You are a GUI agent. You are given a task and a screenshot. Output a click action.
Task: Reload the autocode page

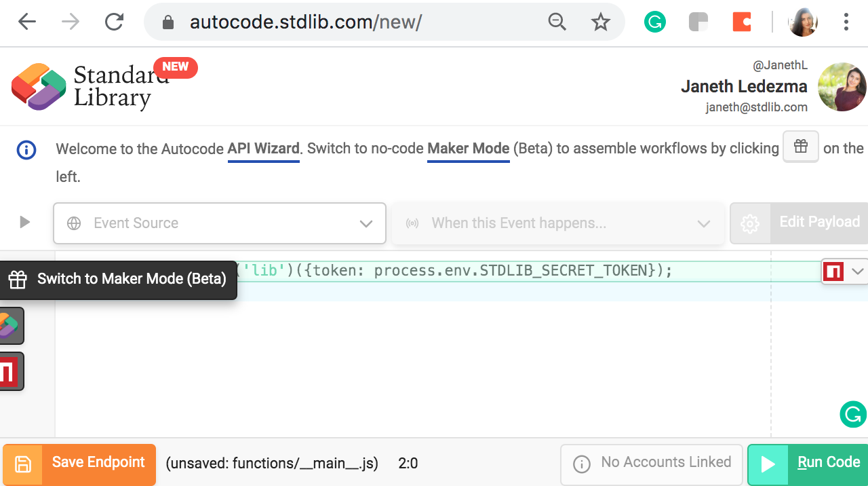point(114,22)
